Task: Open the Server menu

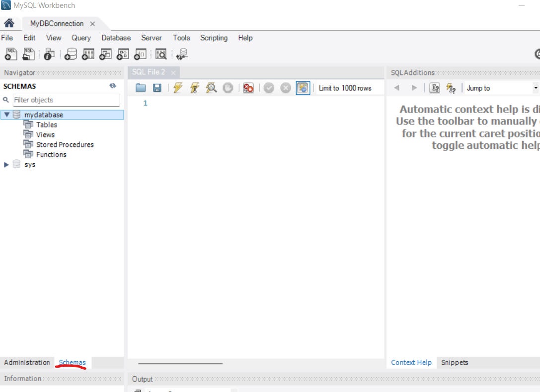Action: [x=152, y=38]
